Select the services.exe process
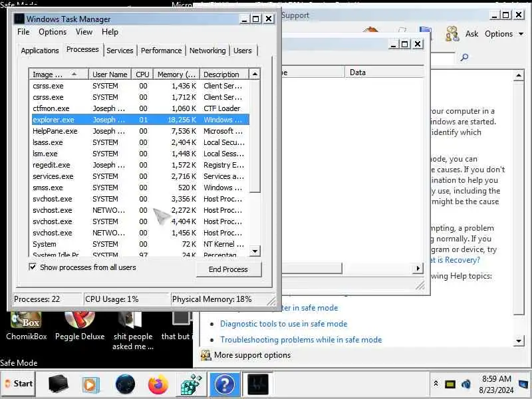This screenshot has height=399, width=532. (140, 176)
